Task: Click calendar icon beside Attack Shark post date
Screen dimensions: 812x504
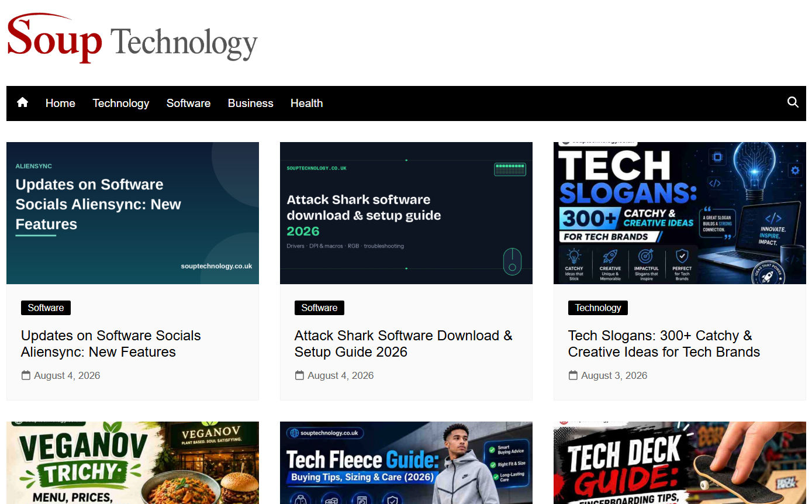Action: (x=299, y=375)
